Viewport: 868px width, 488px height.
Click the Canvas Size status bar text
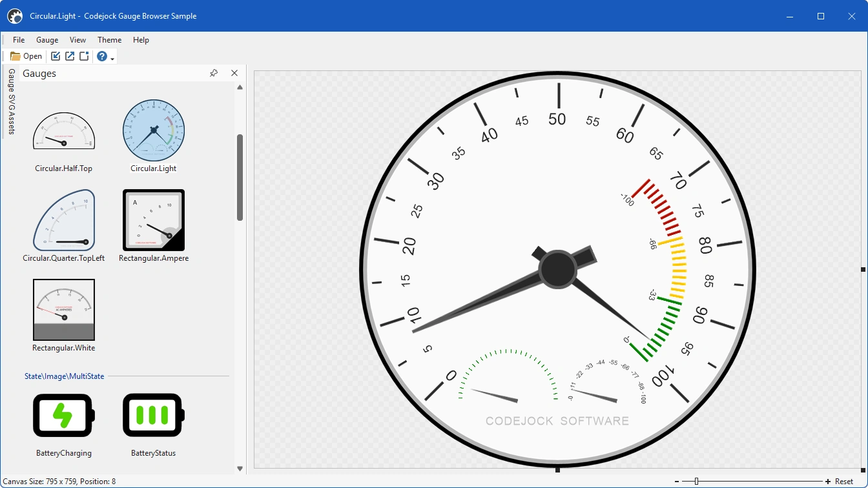click(x=59, y=482)
